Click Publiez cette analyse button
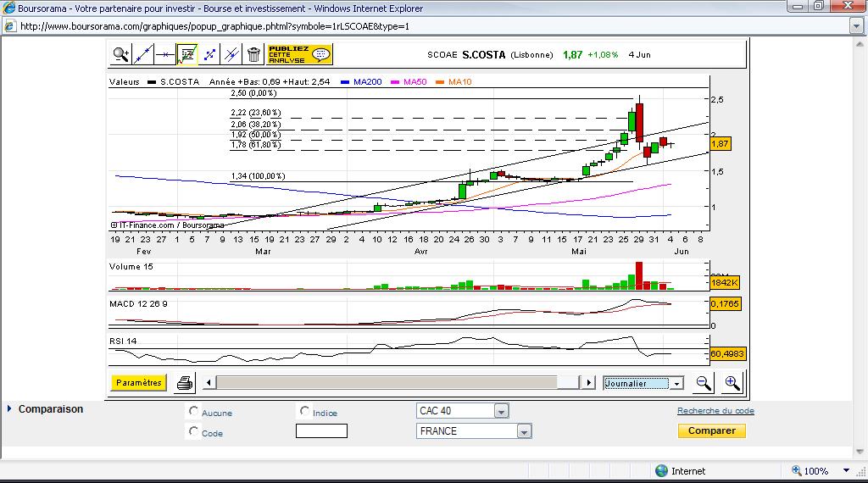The height and width of the screenshot is (483, 868). click(x=299, y=54)
